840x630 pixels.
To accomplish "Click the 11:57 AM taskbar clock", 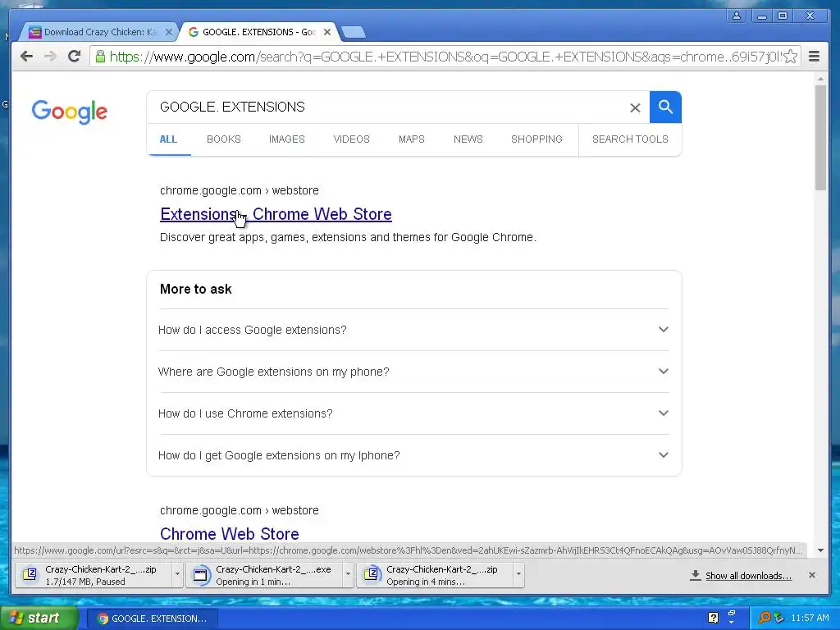I will click(x=810, y=619).
